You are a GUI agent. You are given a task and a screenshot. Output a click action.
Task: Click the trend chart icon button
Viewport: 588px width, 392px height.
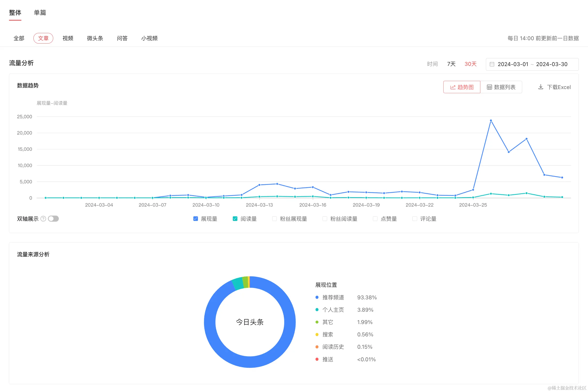coord(452,87)
